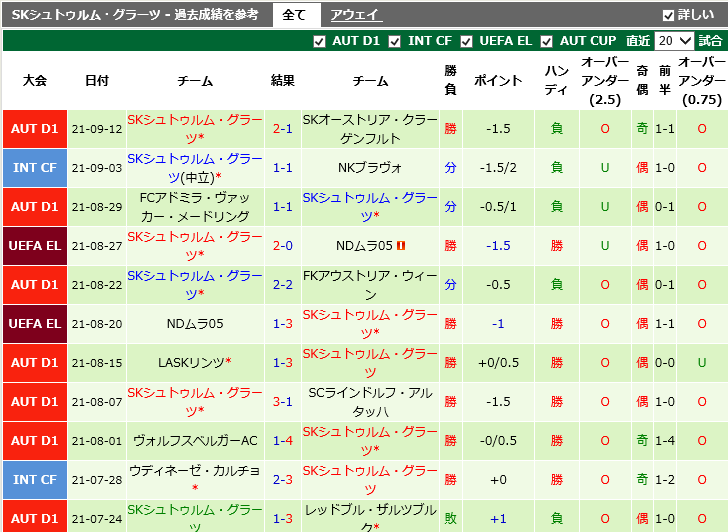Switch to the 全て tab

click(296, 15)
